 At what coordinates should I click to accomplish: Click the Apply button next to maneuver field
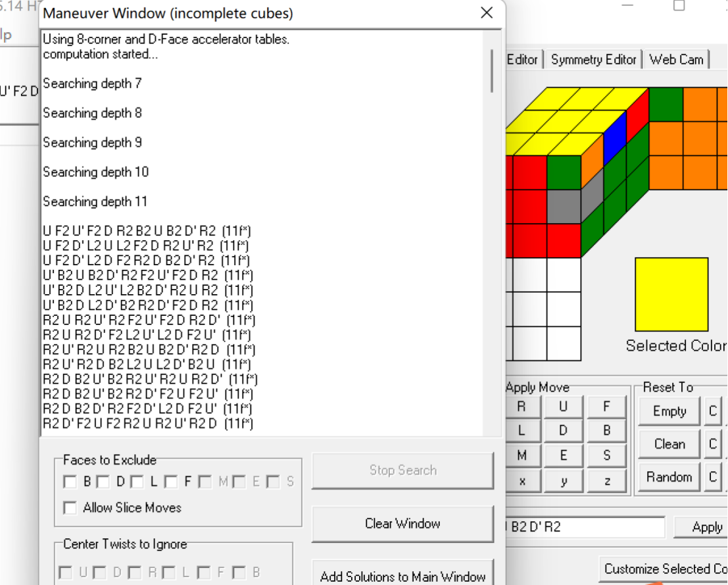[702, 527]
